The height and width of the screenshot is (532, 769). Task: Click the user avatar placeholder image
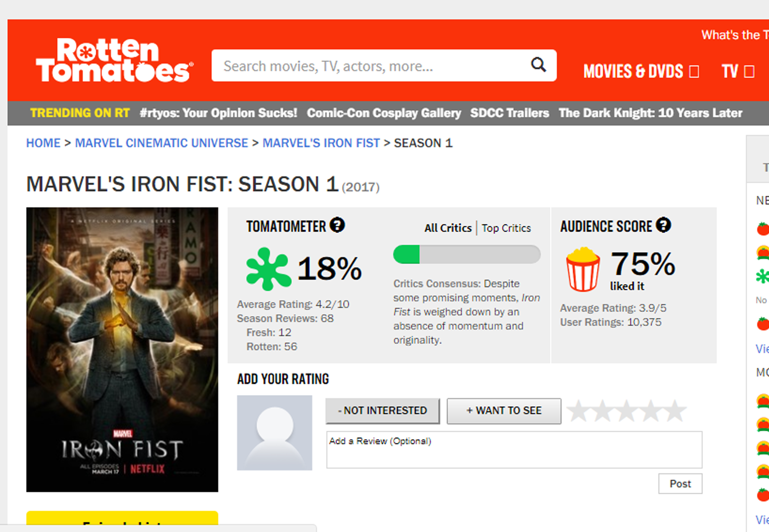pyautogui.click(x=274, y=433)
